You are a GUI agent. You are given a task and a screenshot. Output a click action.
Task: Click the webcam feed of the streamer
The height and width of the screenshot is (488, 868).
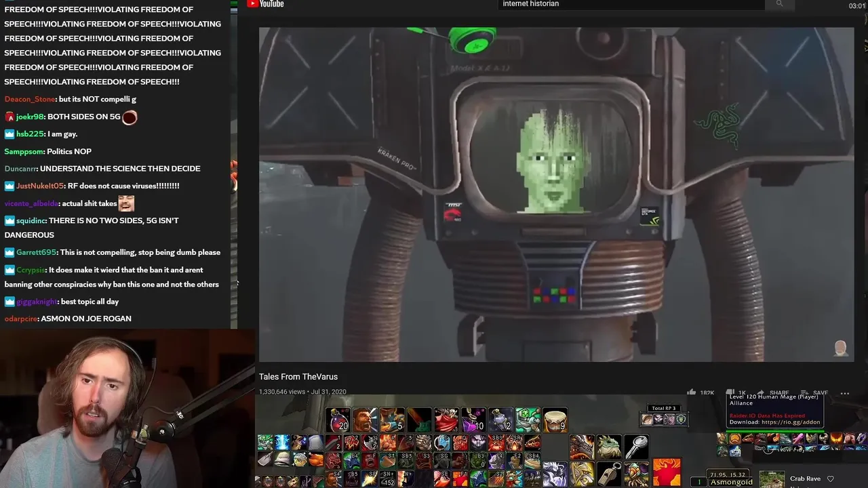pos(127,409)
